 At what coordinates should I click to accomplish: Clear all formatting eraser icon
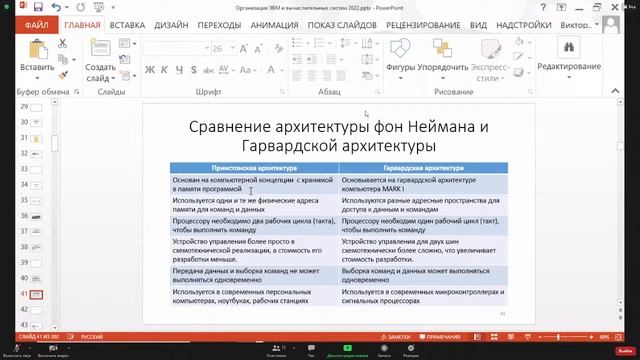point(279,49)
